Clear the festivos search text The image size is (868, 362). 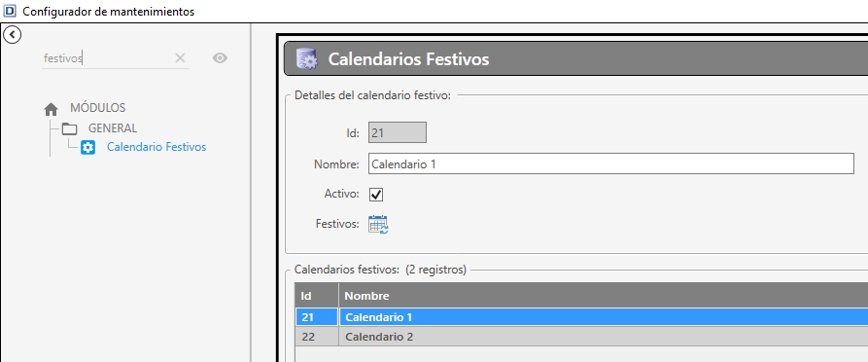point(180,58)
